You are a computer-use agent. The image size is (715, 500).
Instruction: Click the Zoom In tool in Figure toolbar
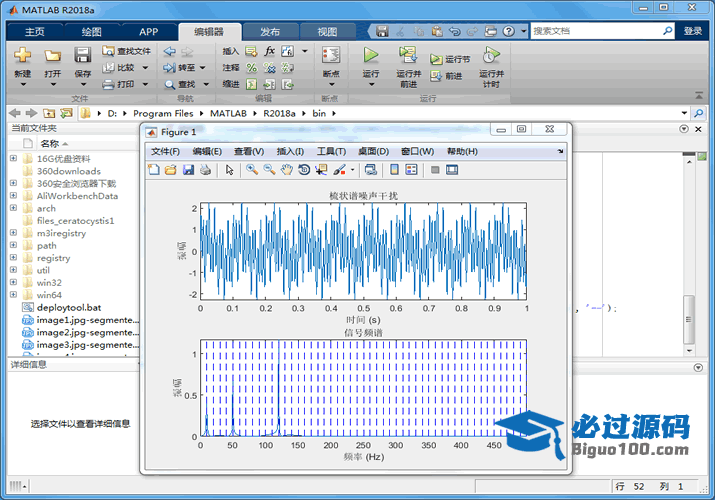coord(252,170)
